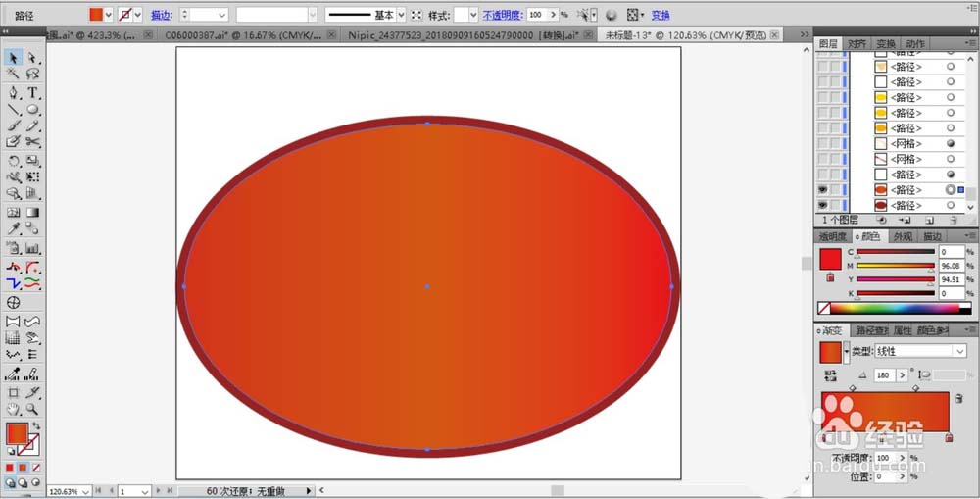Select the Rotate tool
980x499 pixels.
13,162
